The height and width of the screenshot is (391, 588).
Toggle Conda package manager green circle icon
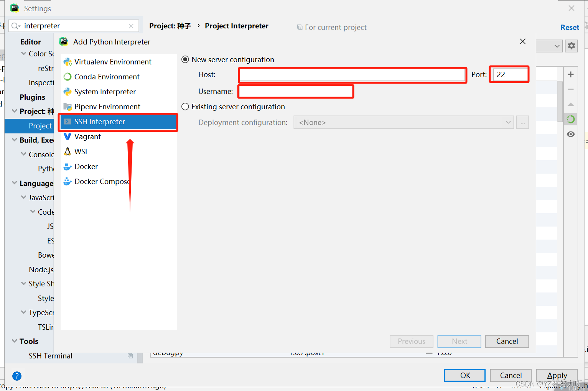pos(571,119)
